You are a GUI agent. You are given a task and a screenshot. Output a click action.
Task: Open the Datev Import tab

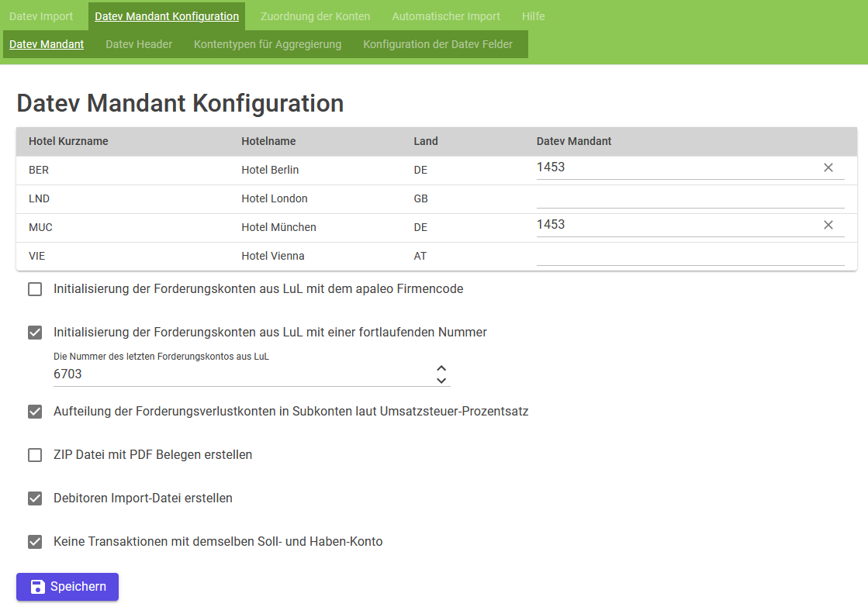[x=41, y=16]
